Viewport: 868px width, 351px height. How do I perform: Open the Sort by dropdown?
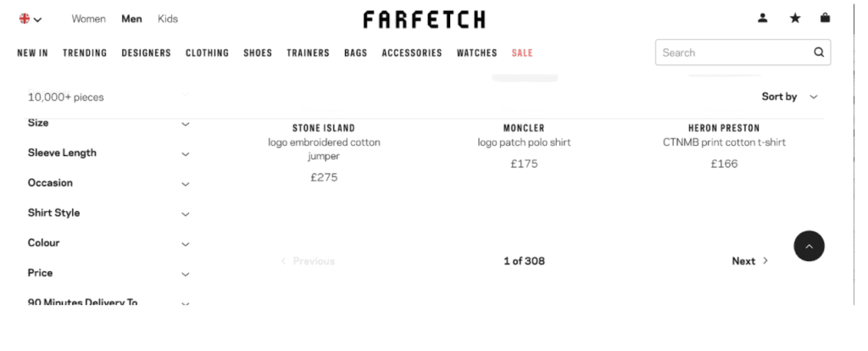[789, 97]
